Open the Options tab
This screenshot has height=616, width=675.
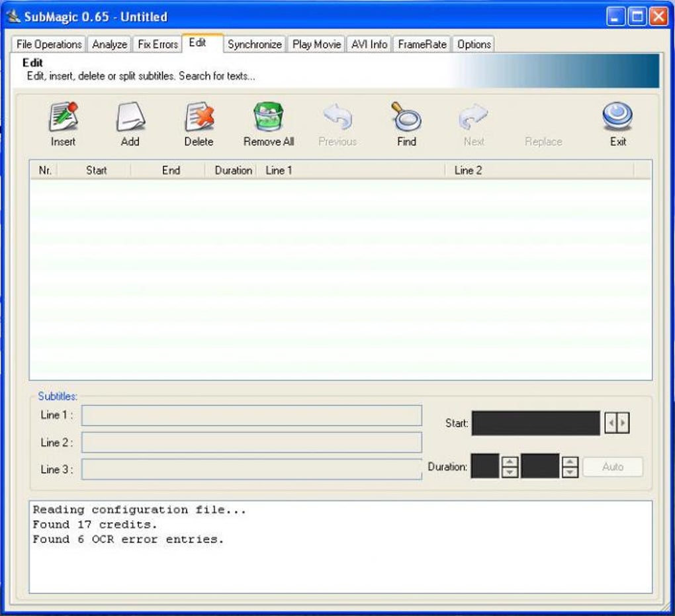coord(474,44)
